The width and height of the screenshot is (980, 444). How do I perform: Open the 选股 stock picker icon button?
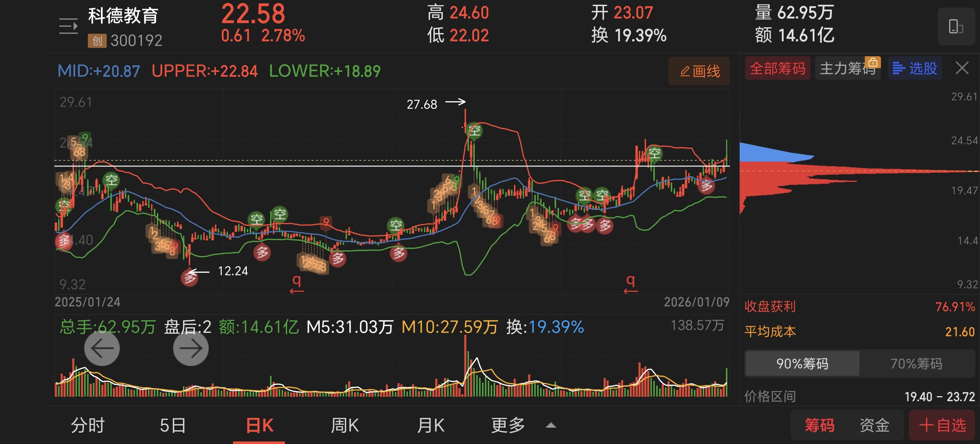[x=915, y=69]
